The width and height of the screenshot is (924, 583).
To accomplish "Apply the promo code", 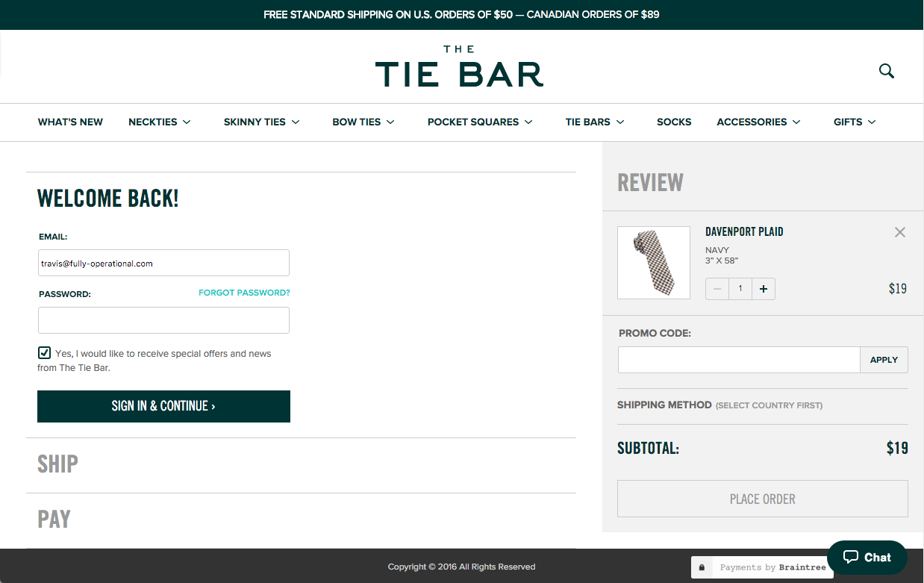I will click(x=884, y=360).
